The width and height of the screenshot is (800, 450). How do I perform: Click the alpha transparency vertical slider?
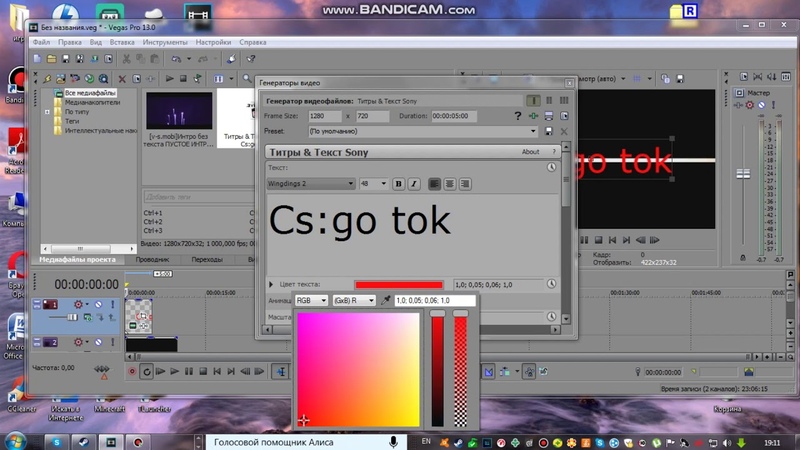coord(460,368)
